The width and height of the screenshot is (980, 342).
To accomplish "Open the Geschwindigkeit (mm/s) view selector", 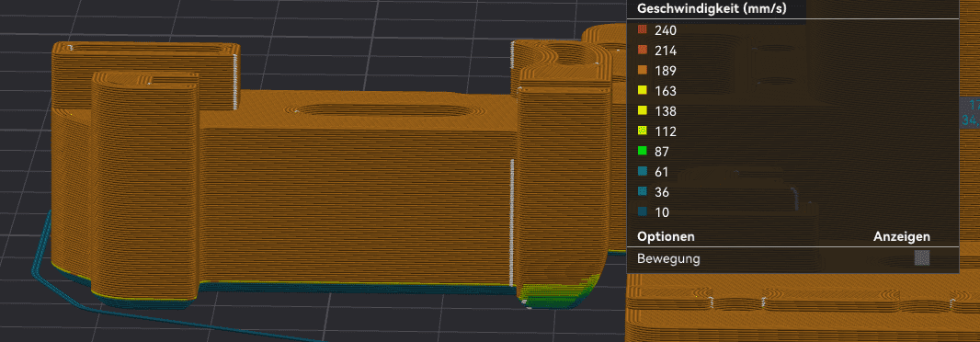I will (x=712, y=9).
